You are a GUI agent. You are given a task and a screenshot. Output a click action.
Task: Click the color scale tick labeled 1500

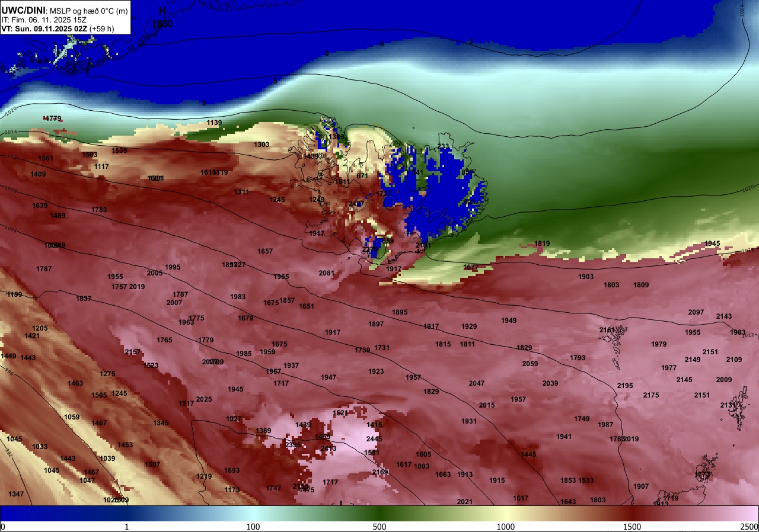pos(632,527)
